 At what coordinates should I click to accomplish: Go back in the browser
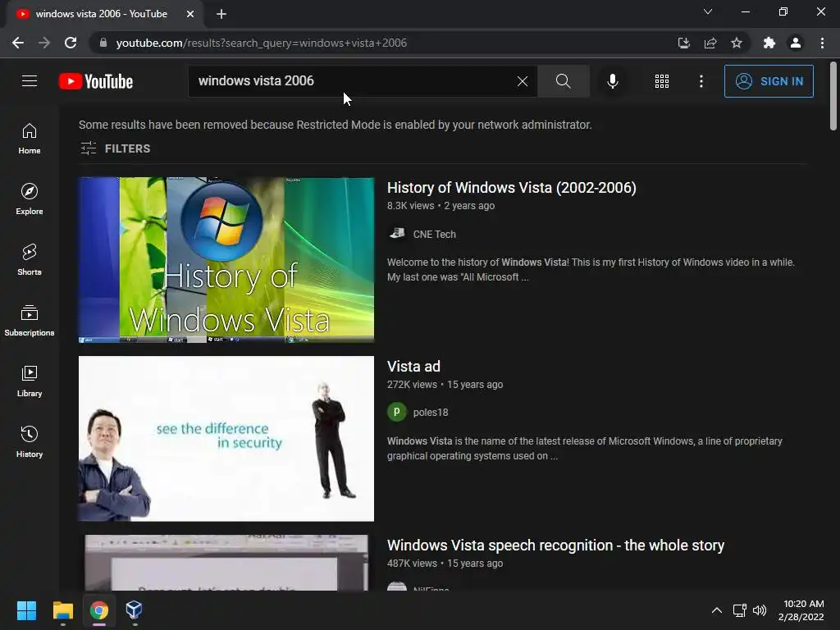18,43
